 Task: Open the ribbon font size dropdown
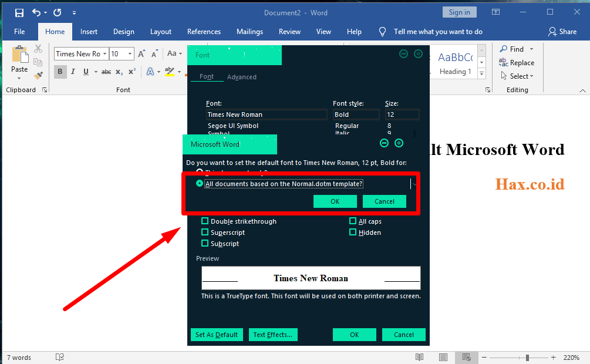coord(130,54)
